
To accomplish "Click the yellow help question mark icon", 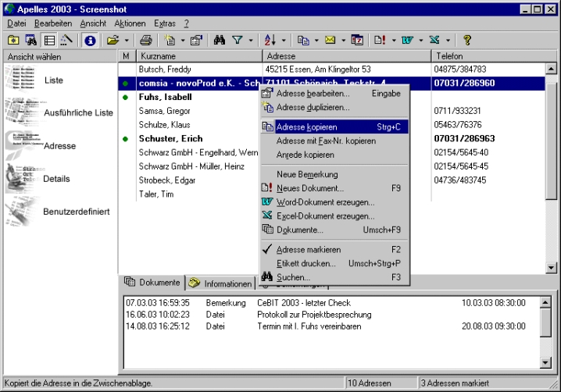I will 467,40.
